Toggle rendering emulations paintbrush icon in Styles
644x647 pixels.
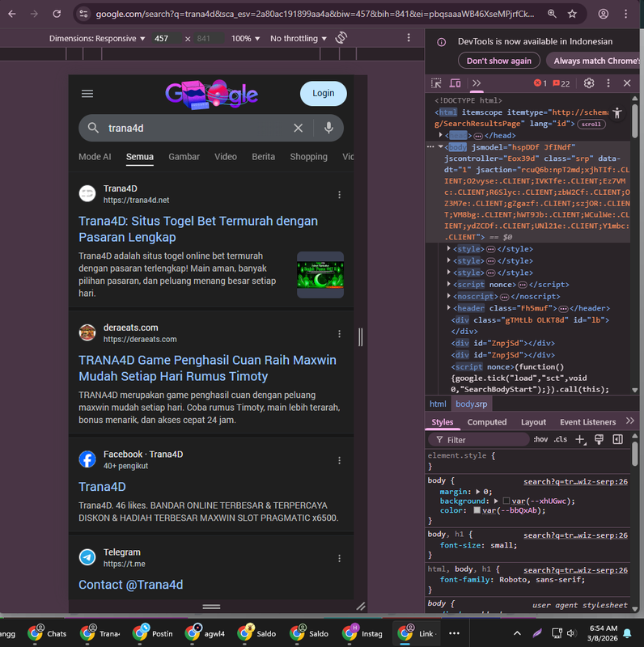tap(599, 439)
